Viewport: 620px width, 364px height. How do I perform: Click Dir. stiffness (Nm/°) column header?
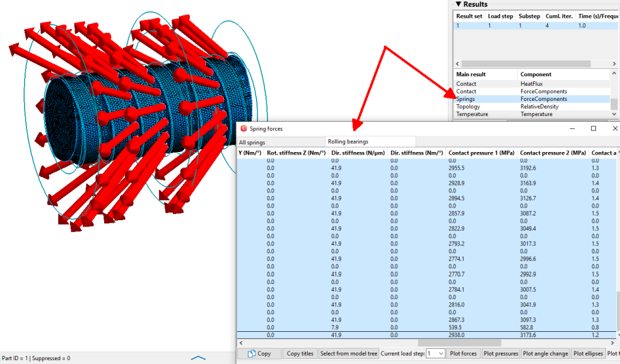[417, 153]
